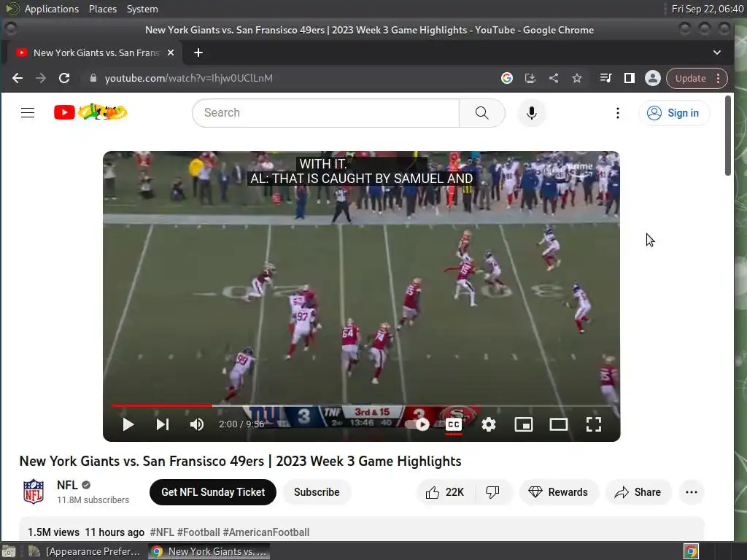Share the highlights video
The width and height of the screenshot is (747, 560).
tap(638, 492)
